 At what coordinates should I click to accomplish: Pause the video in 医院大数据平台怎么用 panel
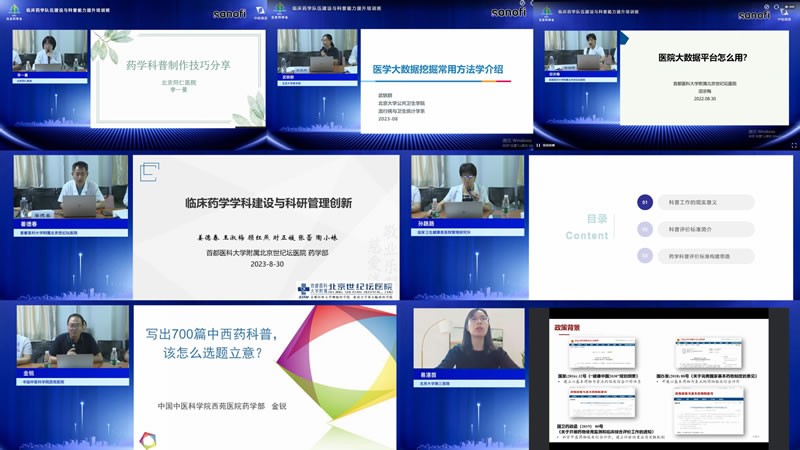pos(538,145)
